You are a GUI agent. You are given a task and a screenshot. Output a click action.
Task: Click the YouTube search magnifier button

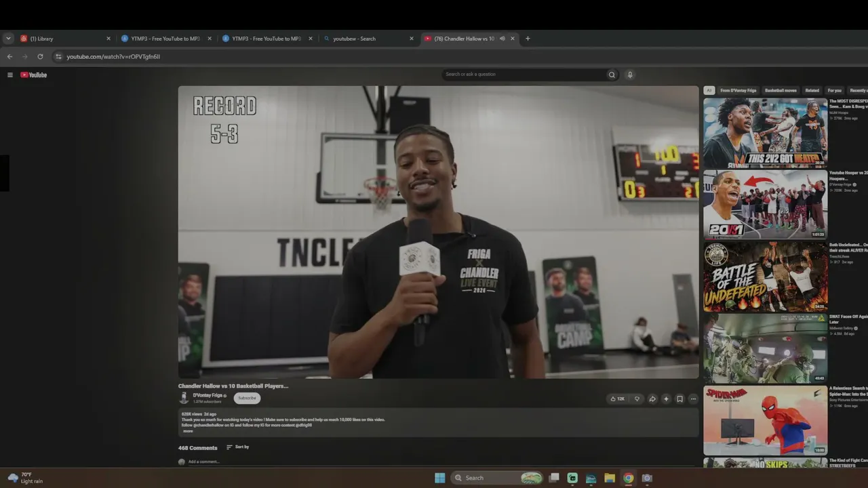pyautogui.click(x=612, y=75)
